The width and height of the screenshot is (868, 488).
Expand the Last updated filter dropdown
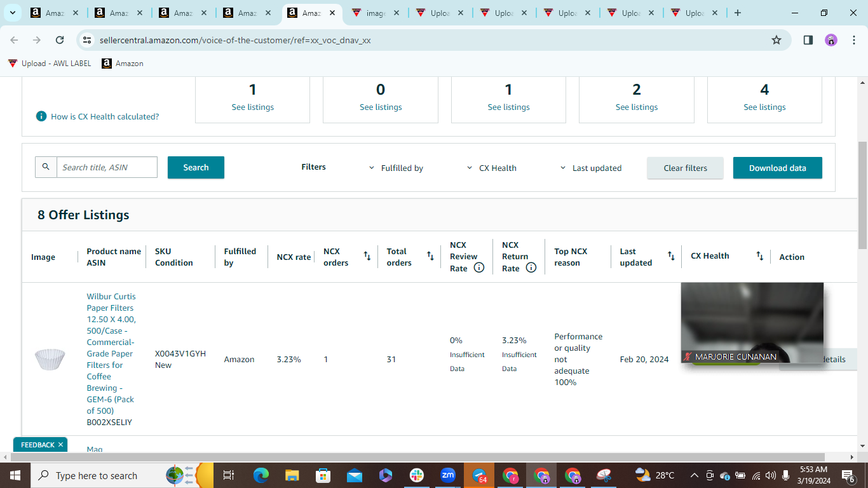(x=590, y=168)
